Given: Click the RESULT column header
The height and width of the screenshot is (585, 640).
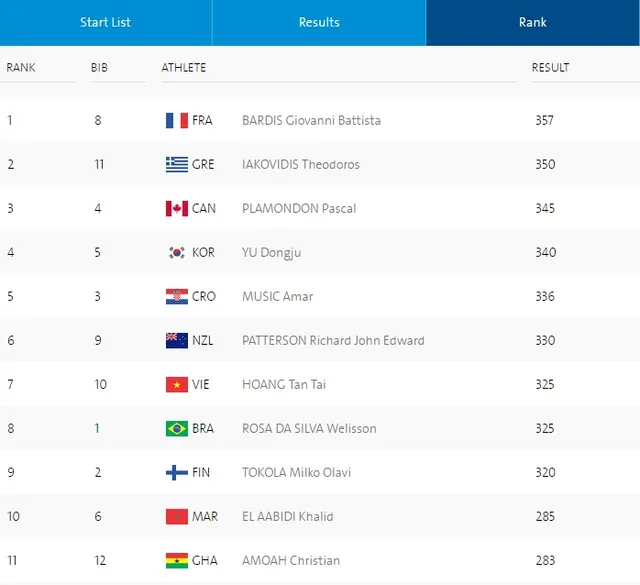Looking at the screenshot, I should (550, 68).
